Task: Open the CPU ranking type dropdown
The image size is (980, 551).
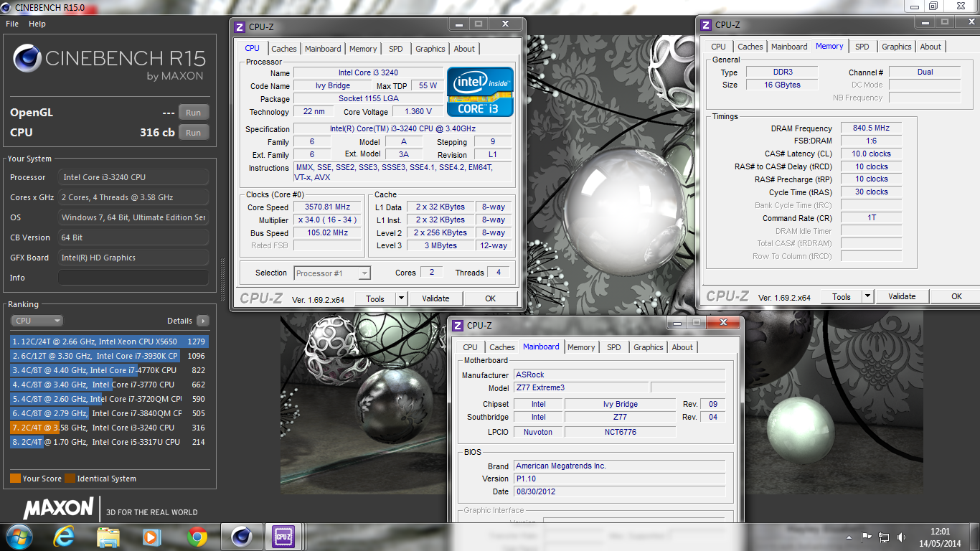Action: (x=37, y=321)
